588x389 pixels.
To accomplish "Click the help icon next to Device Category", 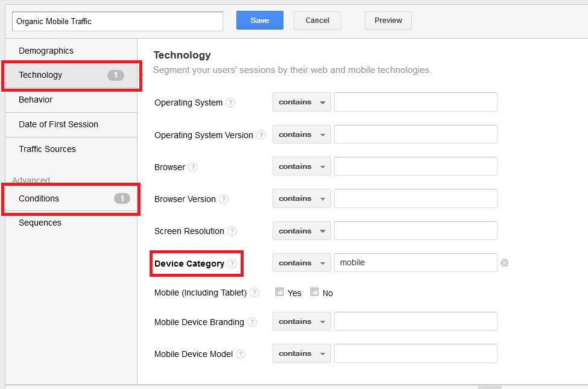I will click(232, 264).
